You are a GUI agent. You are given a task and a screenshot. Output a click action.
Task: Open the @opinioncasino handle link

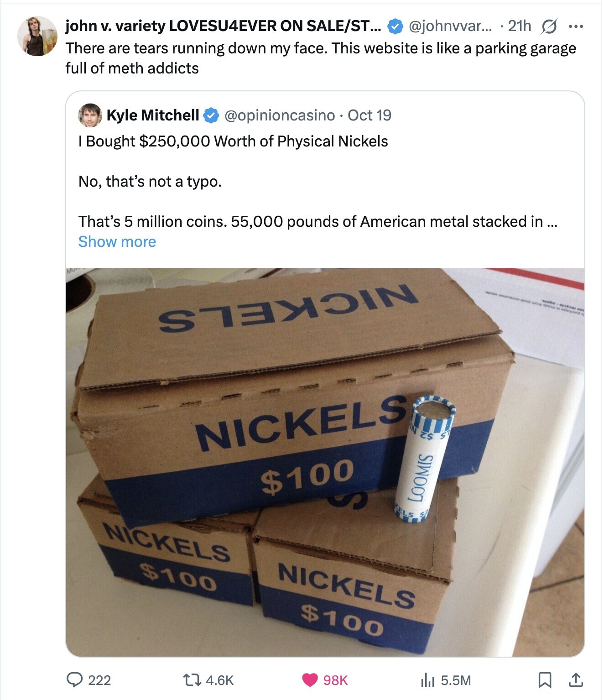tap(280, 115)
